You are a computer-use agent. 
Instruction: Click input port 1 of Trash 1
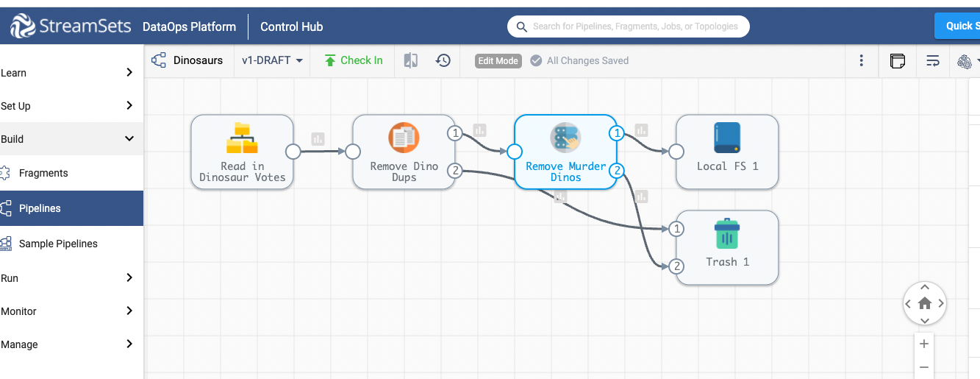pos(676,229)
